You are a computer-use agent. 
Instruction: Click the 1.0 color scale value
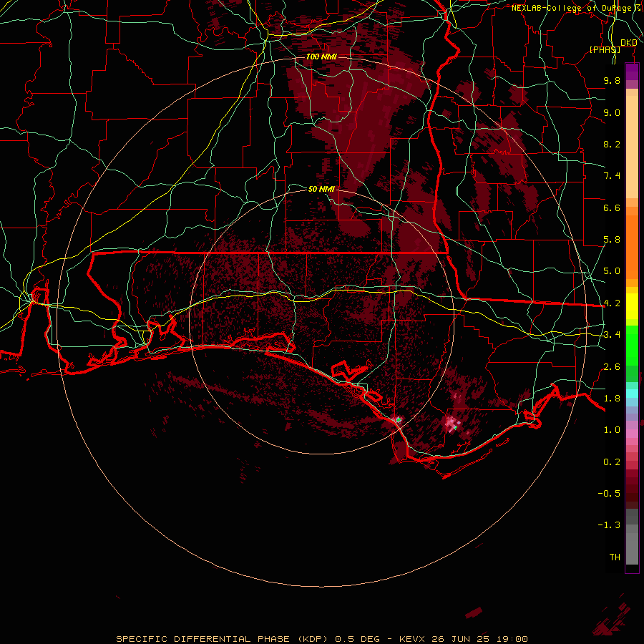pyautogui.click(x=612, y=430)
